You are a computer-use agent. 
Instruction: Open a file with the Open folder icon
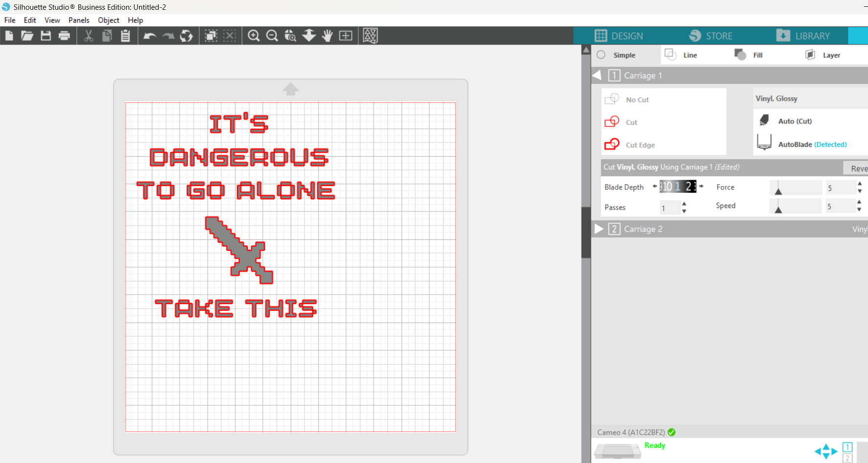[27, 36]
